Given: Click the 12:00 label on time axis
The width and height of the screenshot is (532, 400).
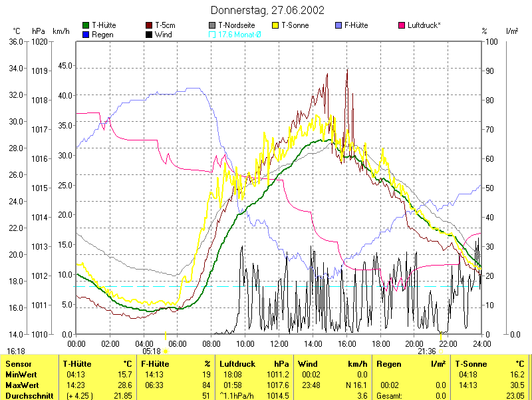Looking at the screenshot, I should click(x=279, y=343).
